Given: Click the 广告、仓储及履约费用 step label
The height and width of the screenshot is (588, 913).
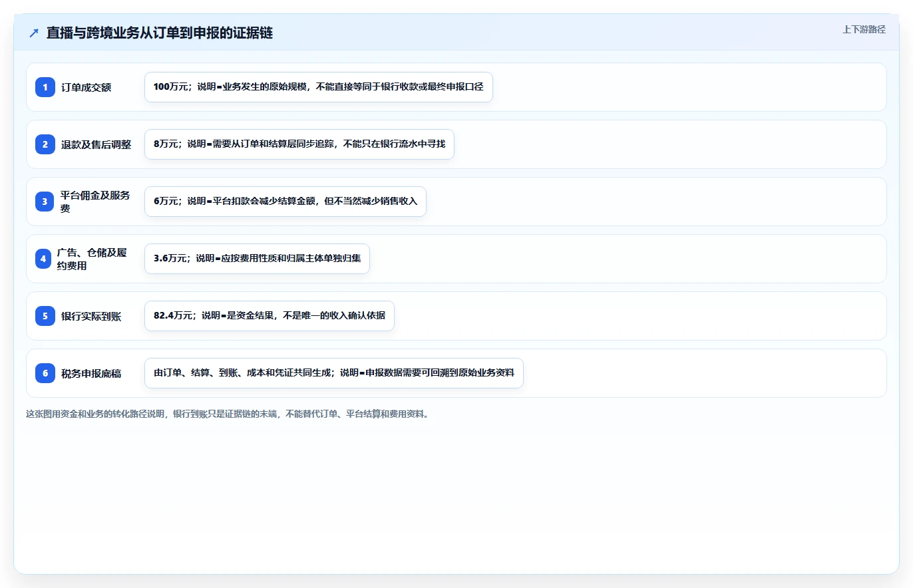Looking at the screenshot, I should (x=92, y=259).
